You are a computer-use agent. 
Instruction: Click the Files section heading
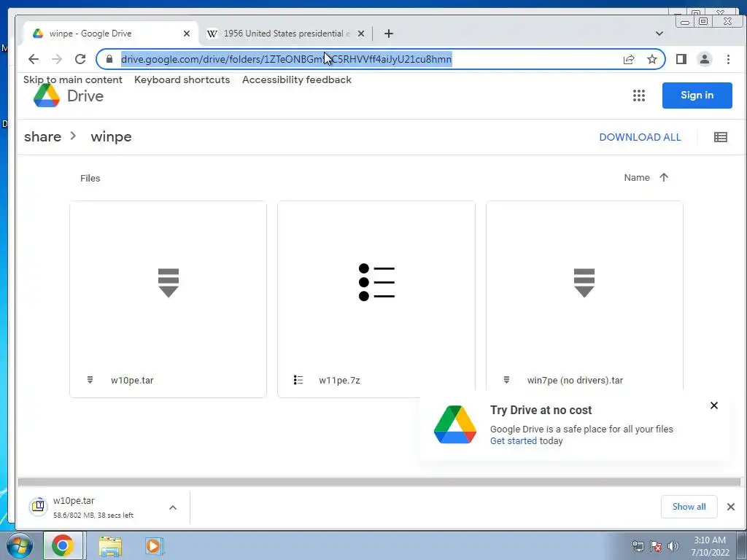[x=90, y=178]
